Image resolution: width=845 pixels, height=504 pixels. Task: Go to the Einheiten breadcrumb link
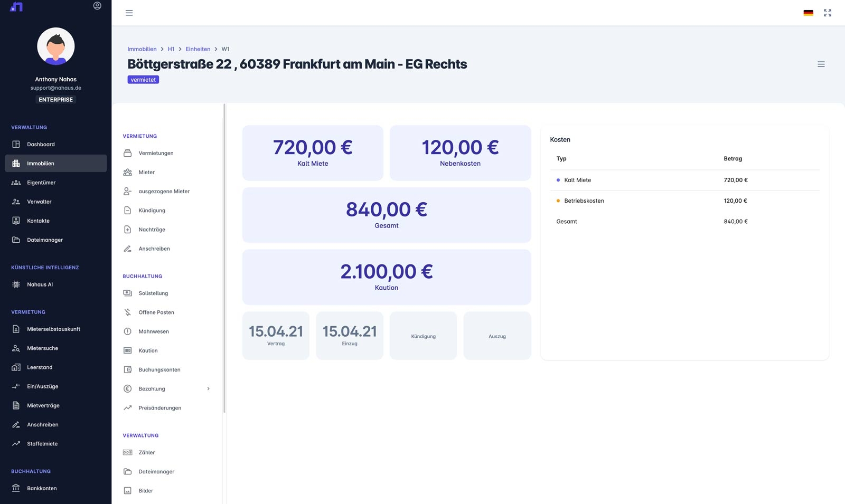coord(198,49)
